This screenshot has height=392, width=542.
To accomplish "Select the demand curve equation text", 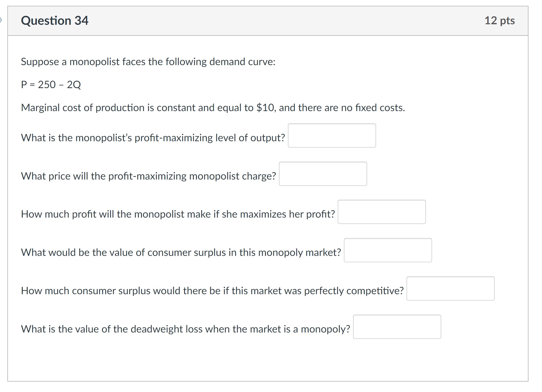I will (51, 85).
